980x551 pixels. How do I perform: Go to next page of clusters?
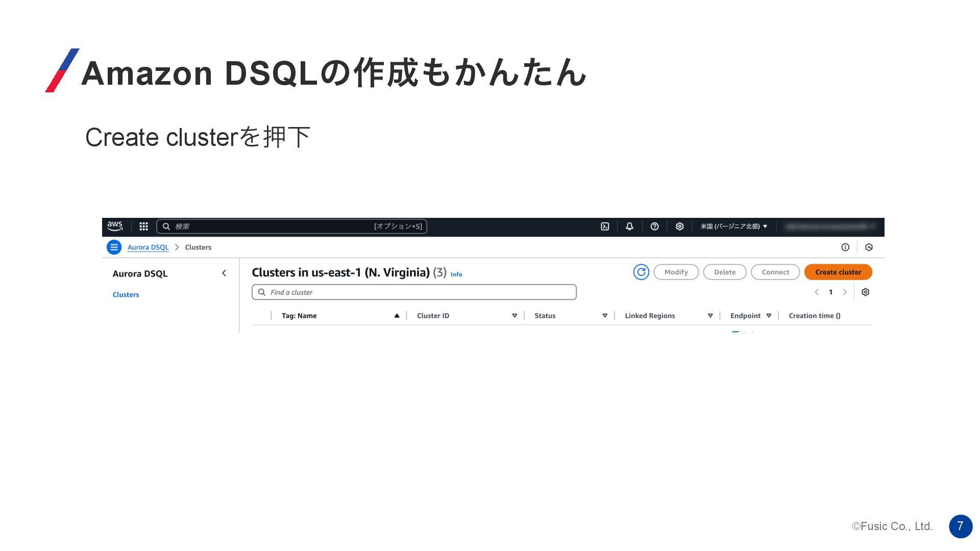pyautogui.click(x=845, y=292)
